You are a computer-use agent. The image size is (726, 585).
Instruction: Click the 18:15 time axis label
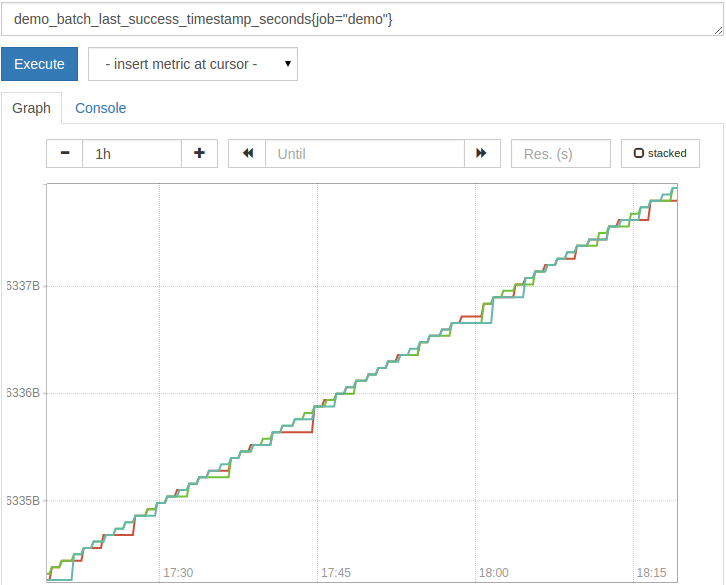(651, 573)
